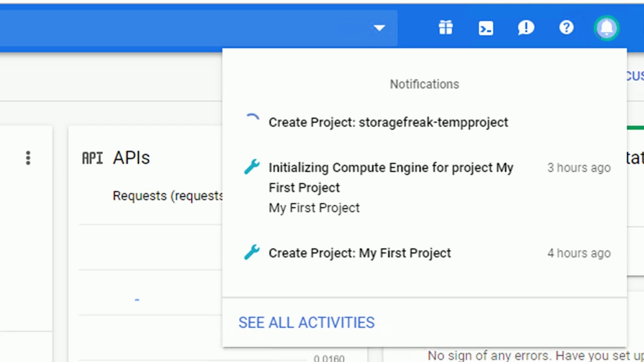Viewport: 644px width, 362px height.
Task: Expand the search bar dropdown arrow
Action: click(x=379, y=28)
